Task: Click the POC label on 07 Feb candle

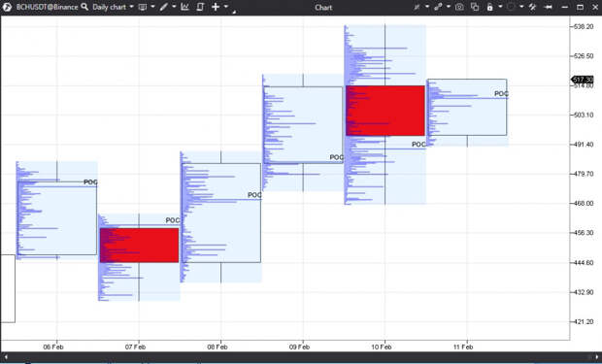Action: 173,220
